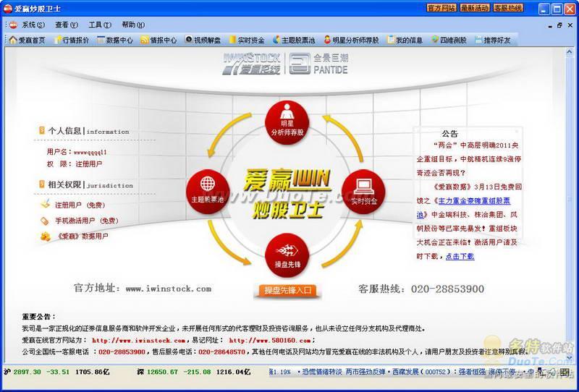Click the 全景巨潮 PANTIDE logo
This screenshot has height=392, width=579.
coord(318,64)
